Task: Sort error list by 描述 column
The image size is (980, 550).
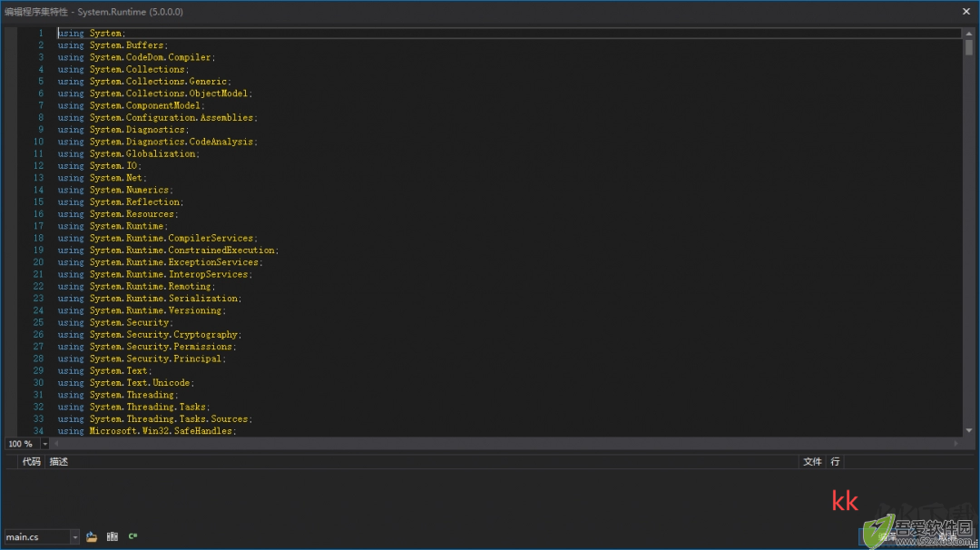Action: pyautogui.click(x=59, y=462)
